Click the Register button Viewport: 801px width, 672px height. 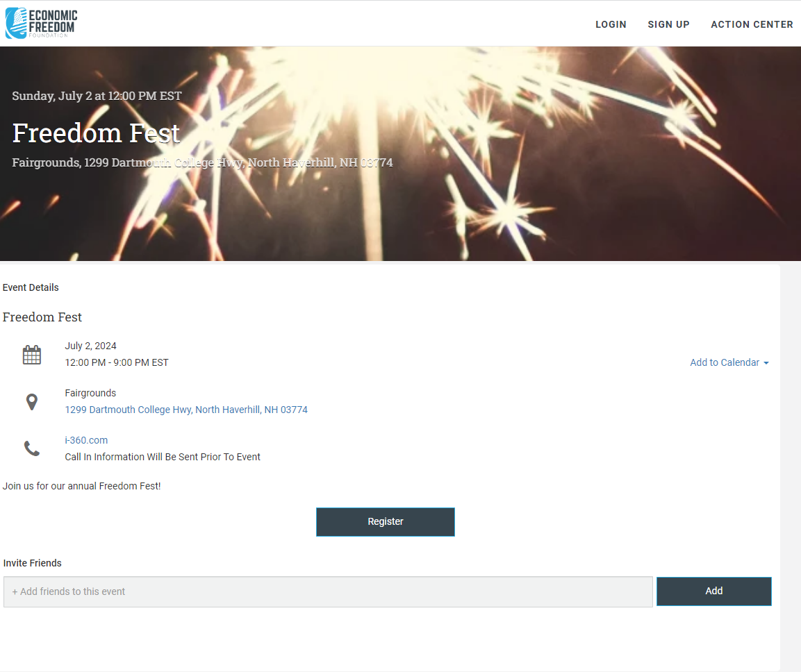point(385,522)
